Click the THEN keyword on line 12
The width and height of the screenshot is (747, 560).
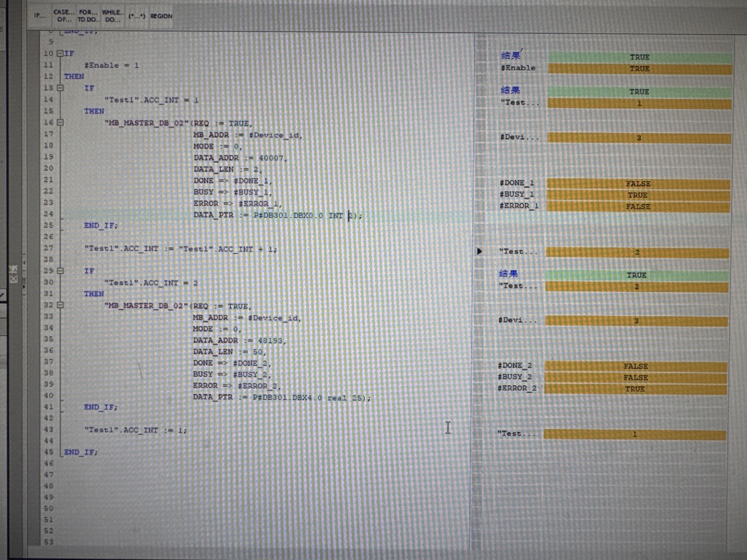(x=74, y=76)
